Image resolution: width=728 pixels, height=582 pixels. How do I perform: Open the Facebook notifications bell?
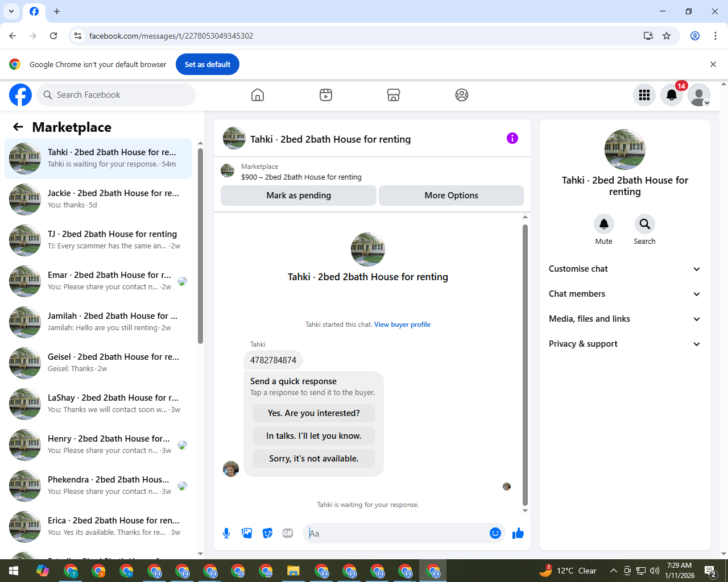tap(672, 95)
